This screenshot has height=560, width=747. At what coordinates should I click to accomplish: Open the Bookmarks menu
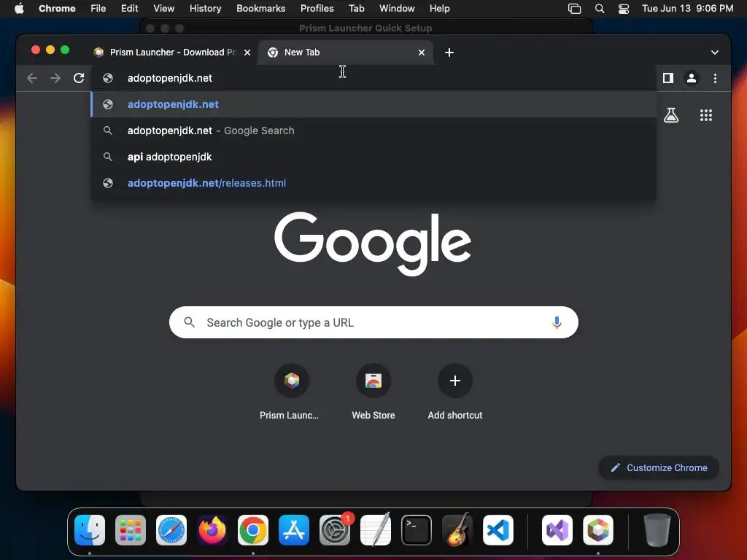pyautogui.click(x=260, y=9)
